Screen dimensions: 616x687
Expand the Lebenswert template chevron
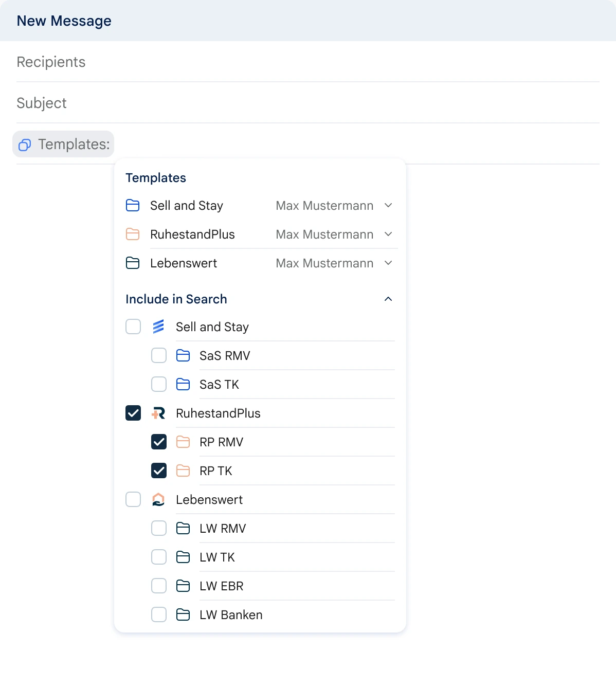(x=388, y=263)
